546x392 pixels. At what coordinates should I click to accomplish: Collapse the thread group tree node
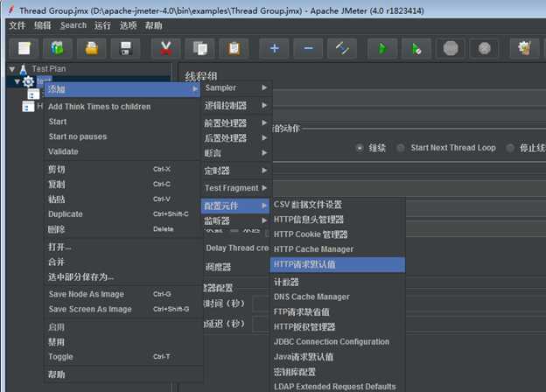pos(17,81)
